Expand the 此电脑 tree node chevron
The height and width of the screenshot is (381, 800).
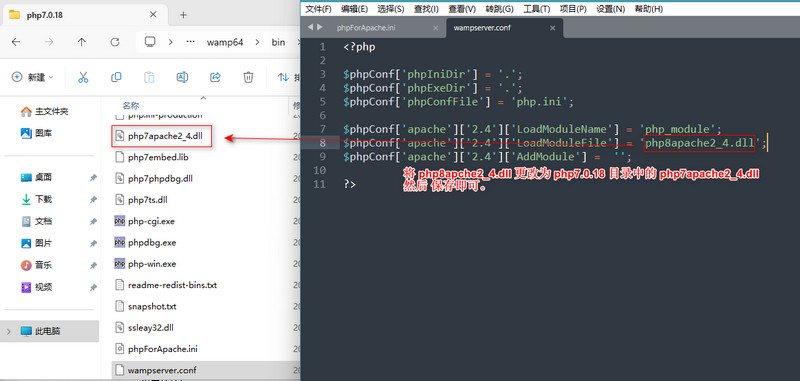(9, 332)
